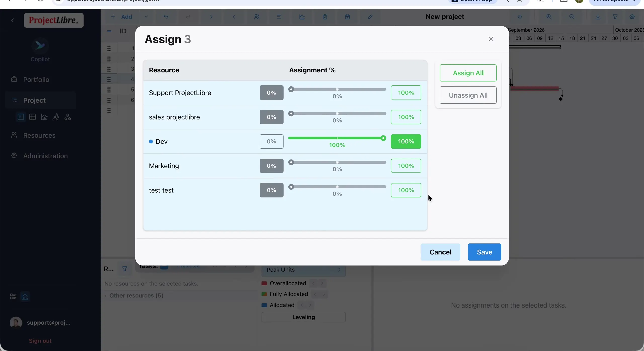Open the Peak Units dropdown

pyautogui.click(x=303, y=270)
